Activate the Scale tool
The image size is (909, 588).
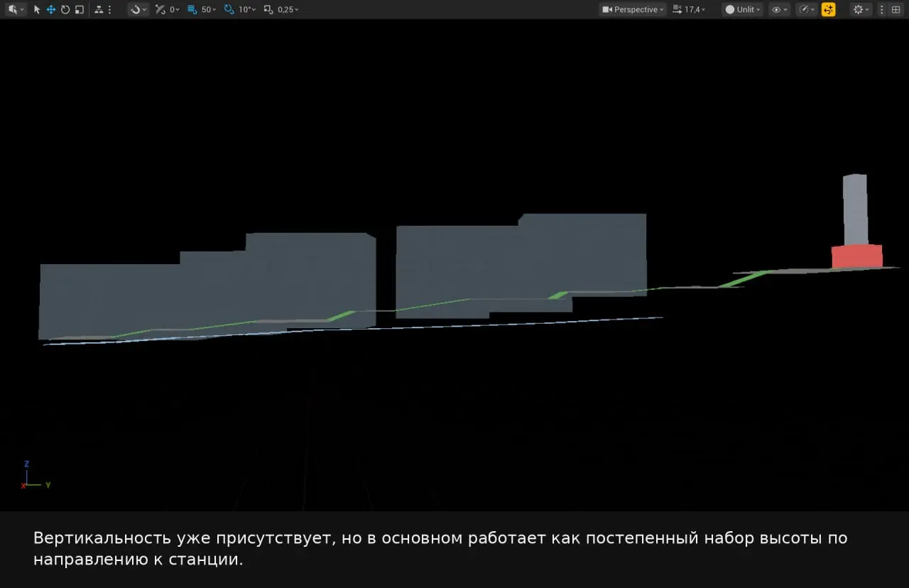(x=80, y=9)
